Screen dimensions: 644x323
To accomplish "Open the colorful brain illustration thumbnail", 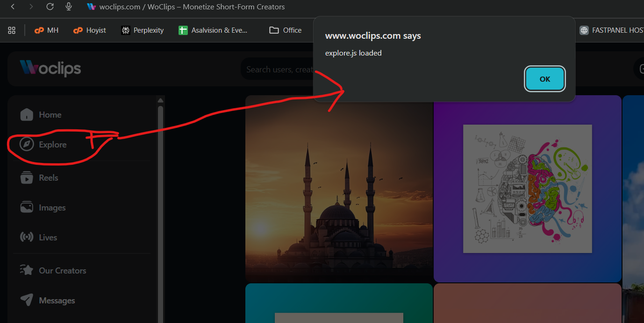I will (x=527, y=189).
